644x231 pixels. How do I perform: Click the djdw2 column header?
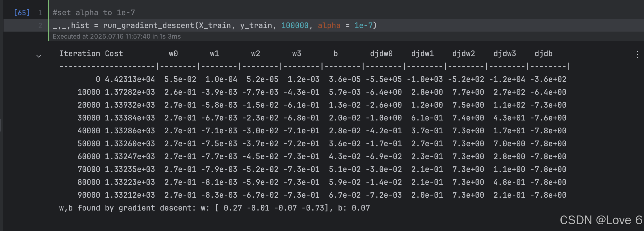464,54
